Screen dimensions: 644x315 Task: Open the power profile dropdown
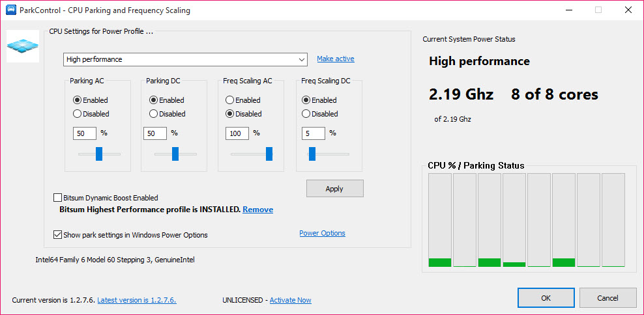coord(185,59)
